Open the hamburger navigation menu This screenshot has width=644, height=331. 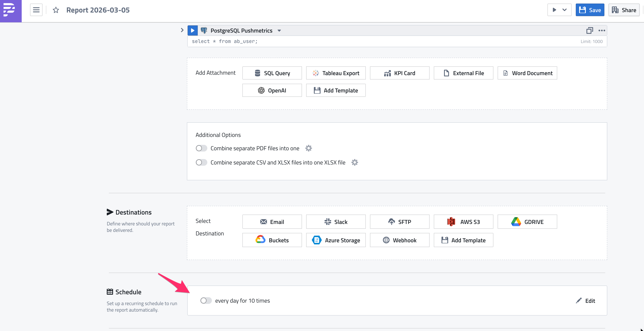tap(36, 10)
